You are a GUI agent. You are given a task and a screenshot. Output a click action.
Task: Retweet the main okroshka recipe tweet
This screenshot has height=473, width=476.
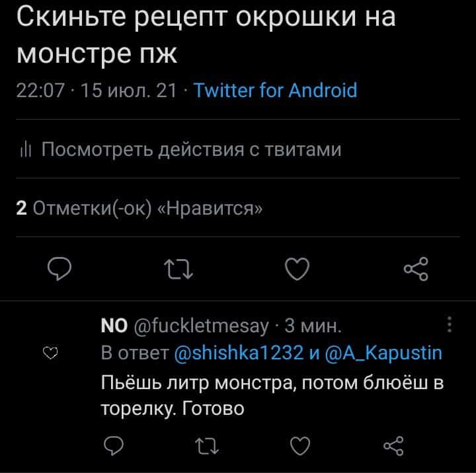[x=178, y=269]
